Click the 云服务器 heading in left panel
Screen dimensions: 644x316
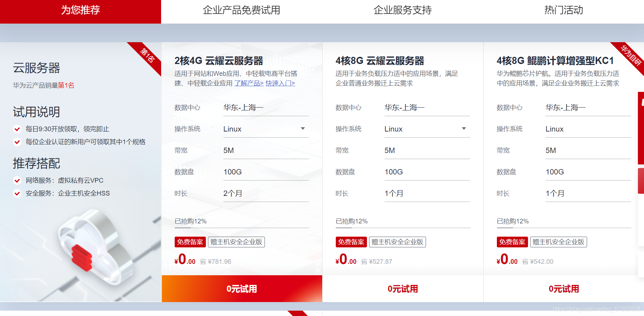37,68
